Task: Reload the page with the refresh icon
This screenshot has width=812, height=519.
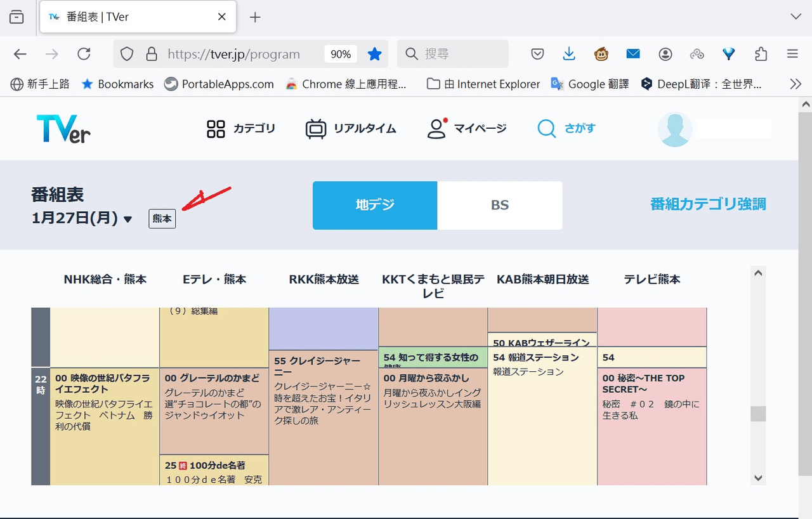Action: pos(84,54)
